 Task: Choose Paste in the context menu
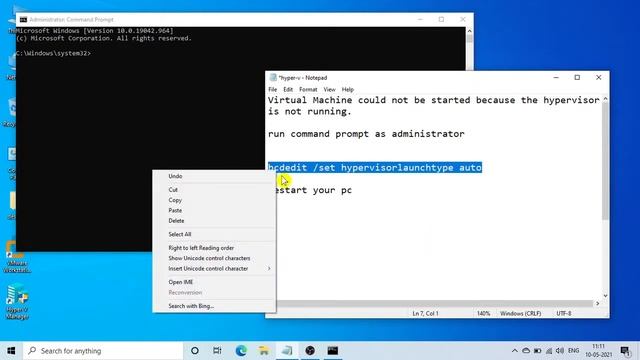[x=214, y=210]
